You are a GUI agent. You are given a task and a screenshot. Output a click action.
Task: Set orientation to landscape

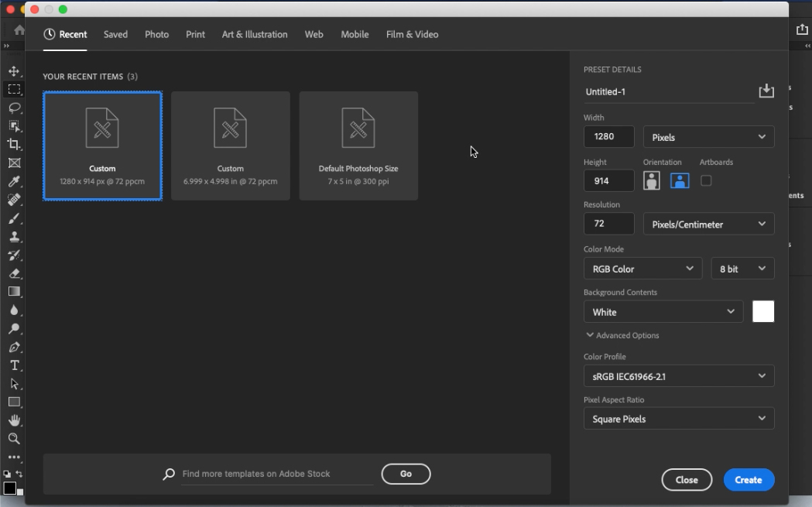click(680, 180)
